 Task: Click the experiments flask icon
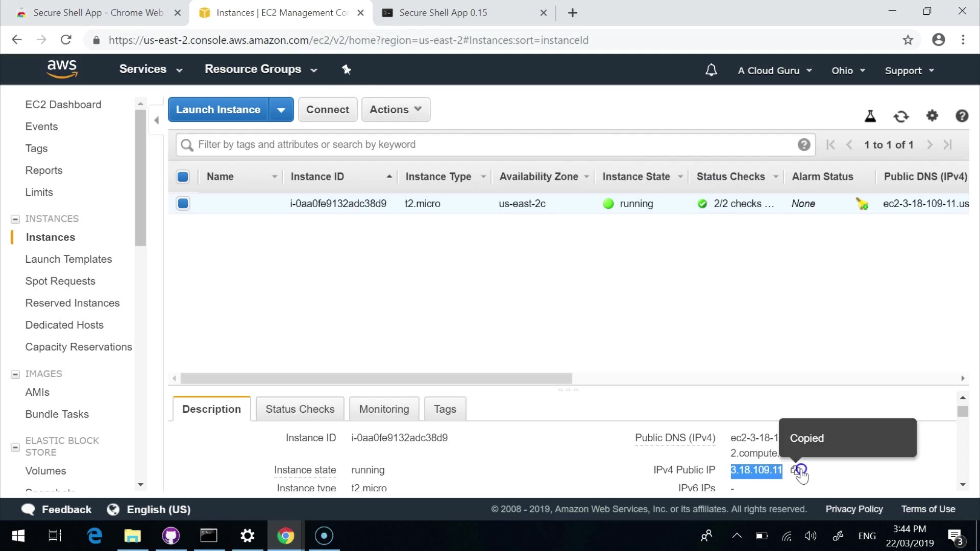pos(870,116)
